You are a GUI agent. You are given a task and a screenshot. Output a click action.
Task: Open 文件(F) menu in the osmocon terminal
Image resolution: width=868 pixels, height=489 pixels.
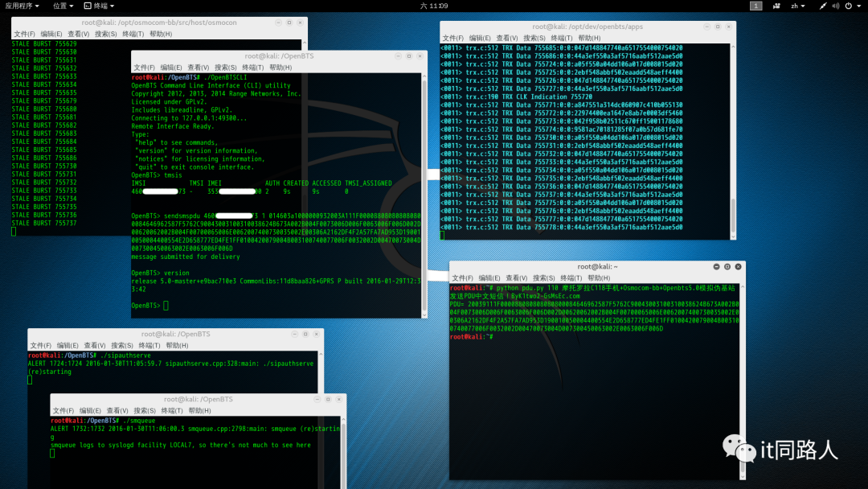tap(24, 34)
